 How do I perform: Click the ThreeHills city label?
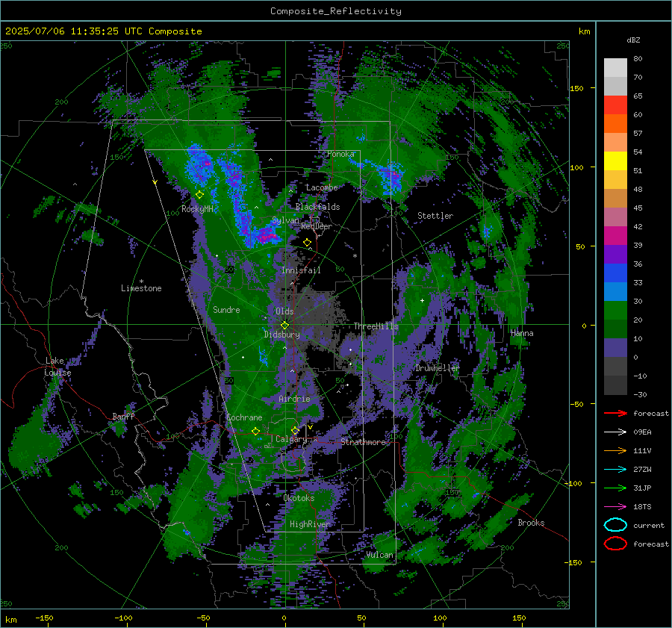[x=376, y=326]
